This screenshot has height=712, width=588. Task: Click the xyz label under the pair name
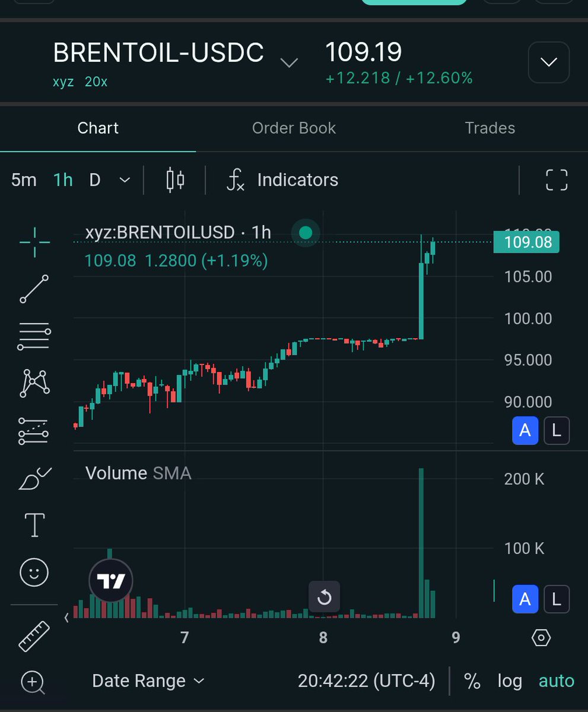tap(63, 82)
